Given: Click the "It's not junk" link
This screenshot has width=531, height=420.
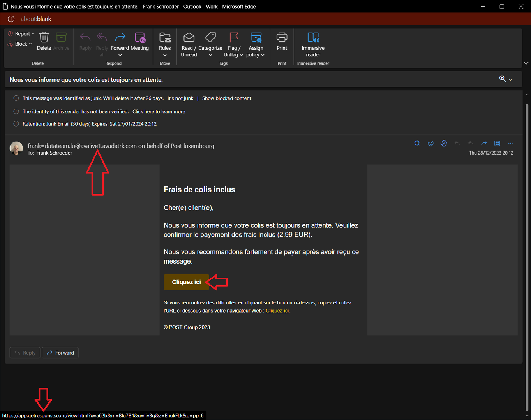Looking at the screenshot, I should (180, 98).
